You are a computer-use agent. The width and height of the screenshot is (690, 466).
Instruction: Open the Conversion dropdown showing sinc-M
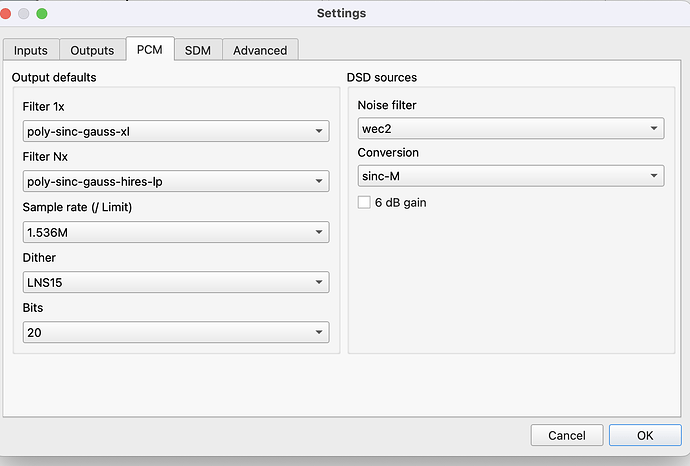(510, 176)
